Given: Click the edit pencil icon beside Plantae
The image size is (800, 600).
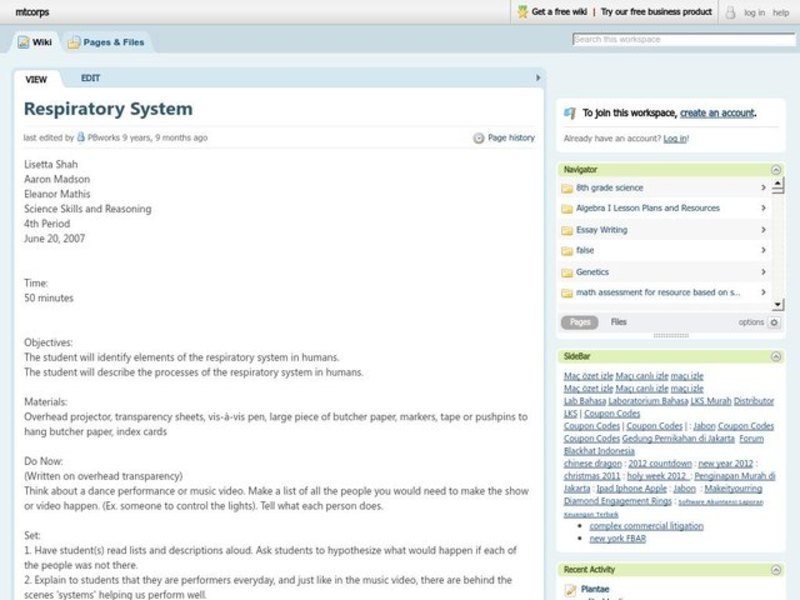Looking at the screenshot, I should point(570,589).
